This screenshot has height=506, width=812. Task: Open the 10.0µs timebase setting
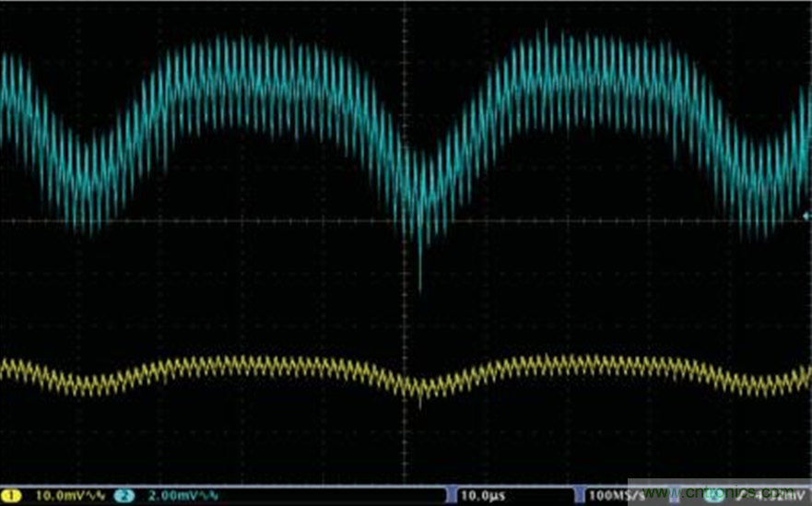(x=477, y=496)
